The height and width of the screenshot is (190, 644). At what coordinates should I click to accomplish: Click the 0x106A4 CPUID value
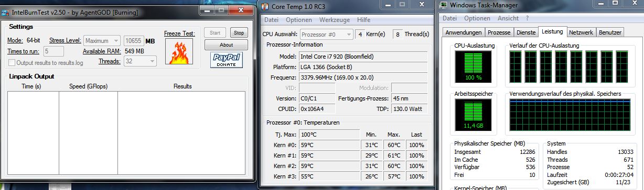317,109
